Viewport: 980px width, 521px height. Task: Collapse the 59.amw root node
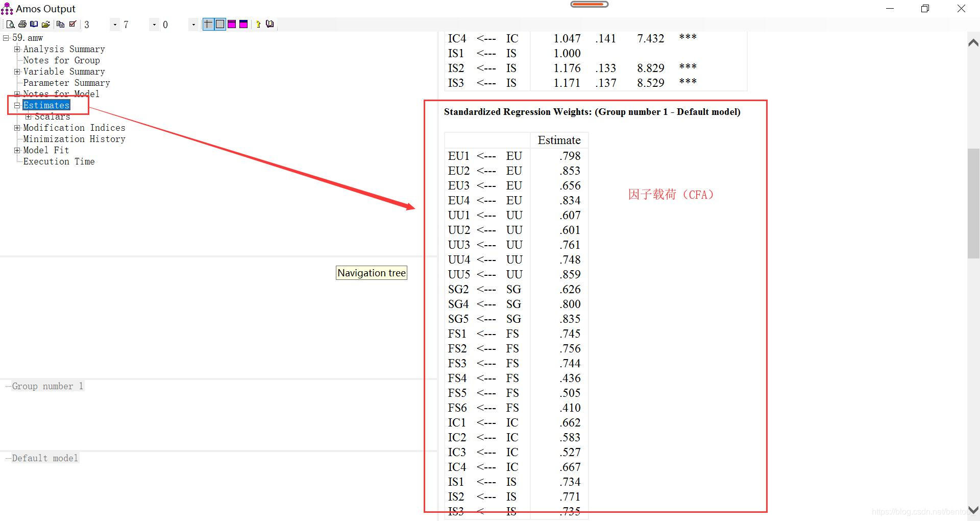point(6,38)
